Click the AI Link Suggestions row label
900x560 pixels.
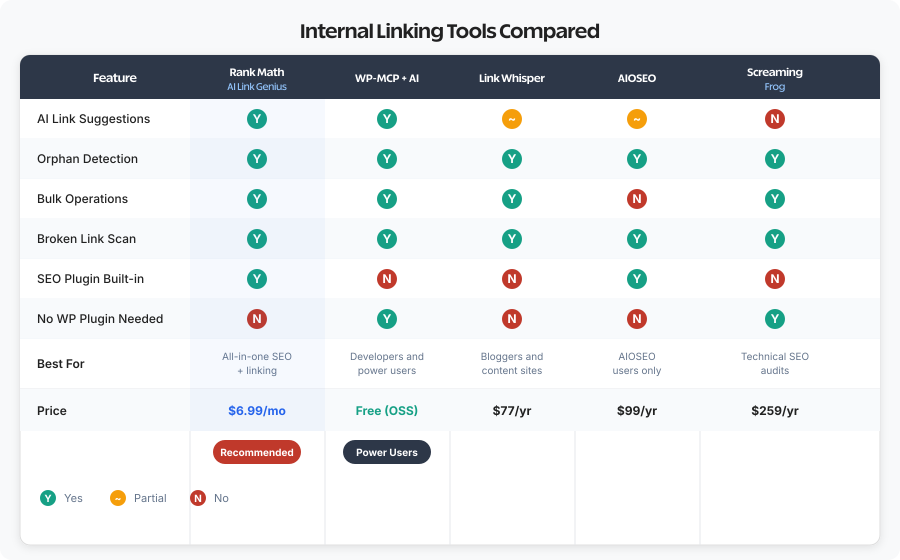[x=94, y=119]
